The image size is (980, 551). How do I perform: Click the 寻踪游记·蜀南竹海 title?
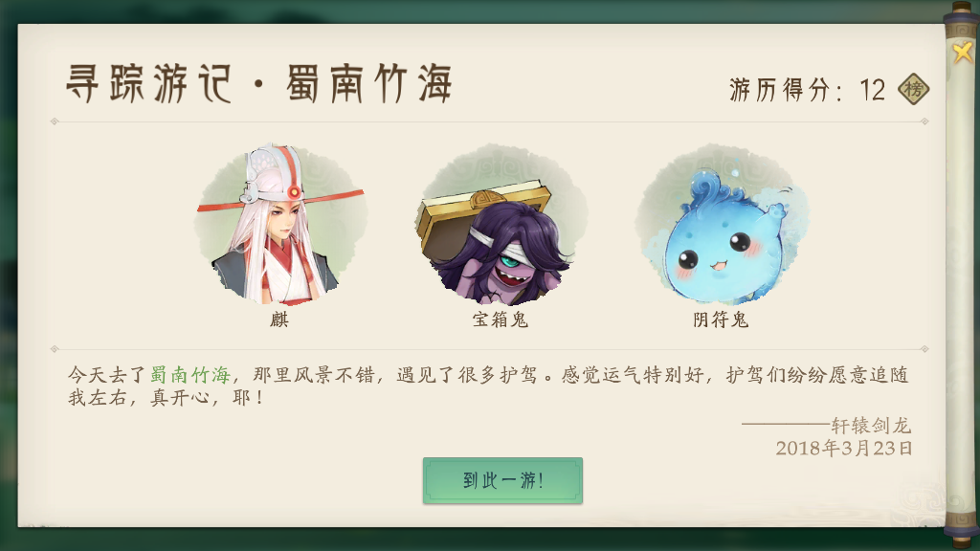tap(258, 83)
